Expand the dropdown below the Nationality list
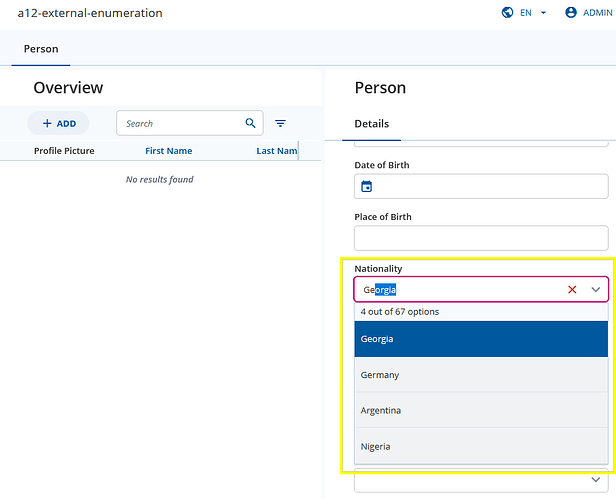The height and width of the screenshot is (499, 616). click(x=596, y=480)
